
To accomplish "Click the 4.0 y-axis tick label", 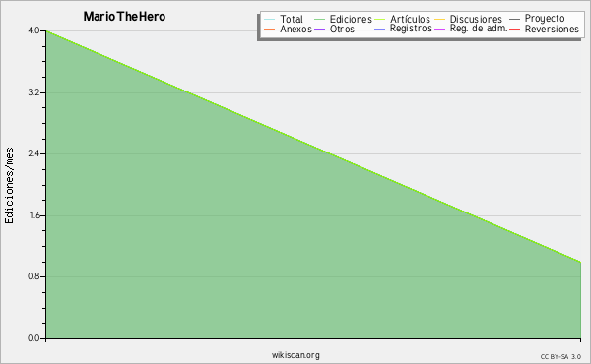I will [x=33, y=30].
